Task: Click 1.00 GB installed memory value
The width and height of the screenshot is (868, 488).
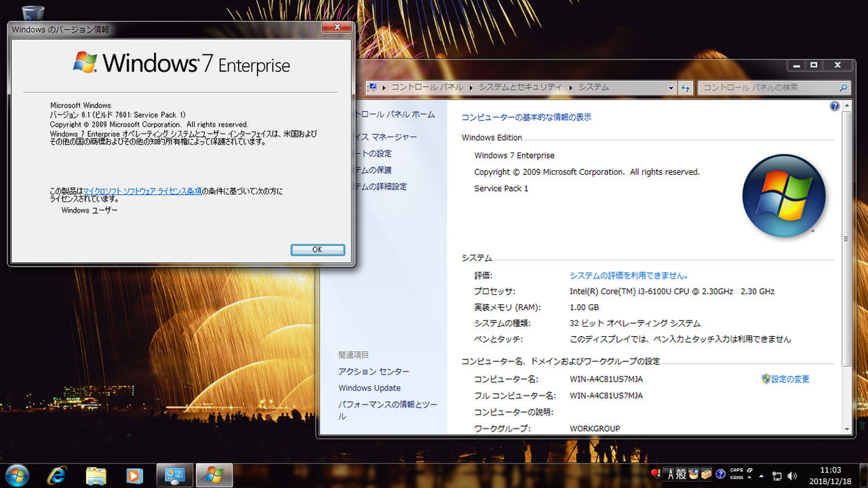Action: tap(584, 307)
